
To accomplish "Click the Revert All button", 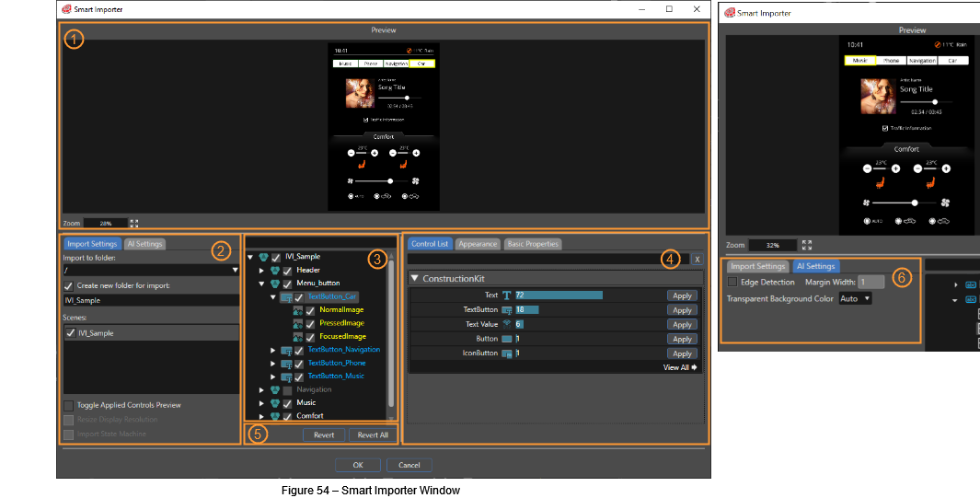I will 373,434.
